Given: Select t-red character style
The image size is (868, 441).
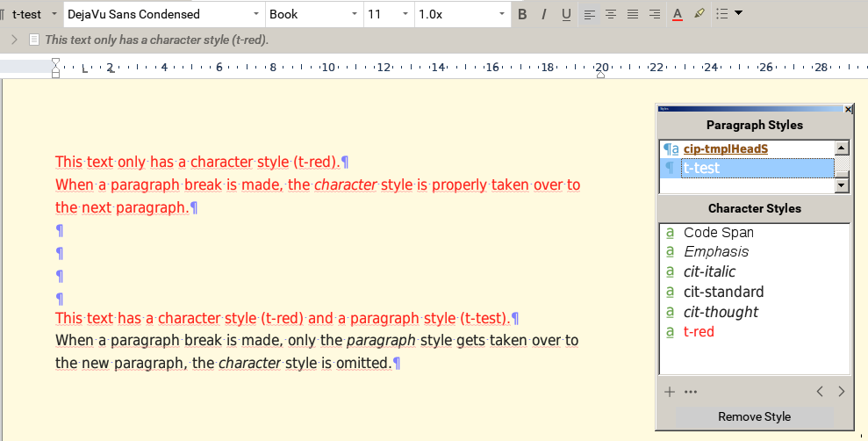Looking at the screenshot, I should [699, 332].
